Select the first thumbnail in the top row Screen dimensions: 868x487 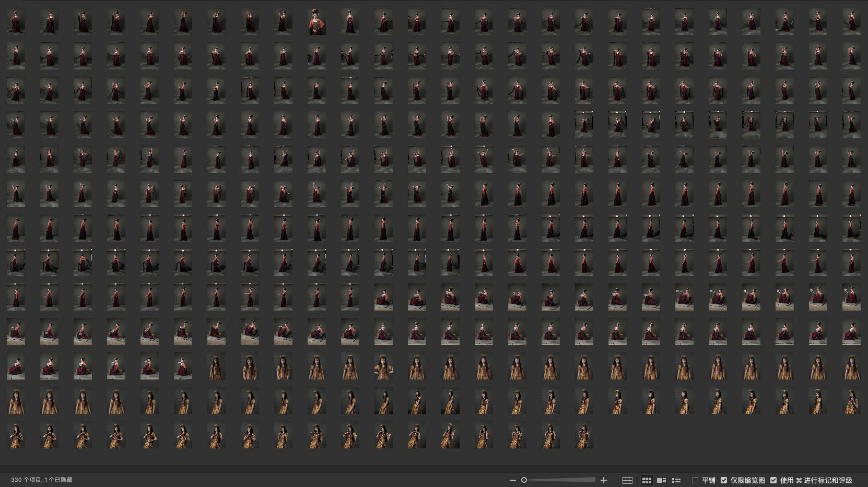(x=16, y=22)
